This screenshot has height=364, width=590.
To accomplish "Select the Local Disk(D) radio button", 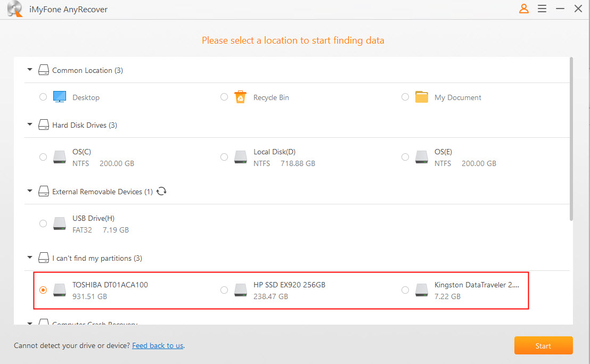I will (224, 157).
